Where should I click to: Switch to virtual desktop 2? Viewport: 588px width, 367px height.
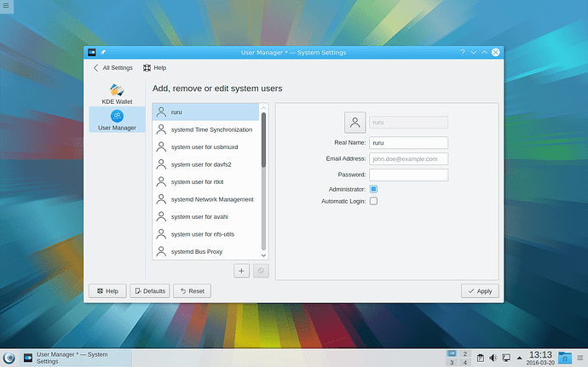465,354
